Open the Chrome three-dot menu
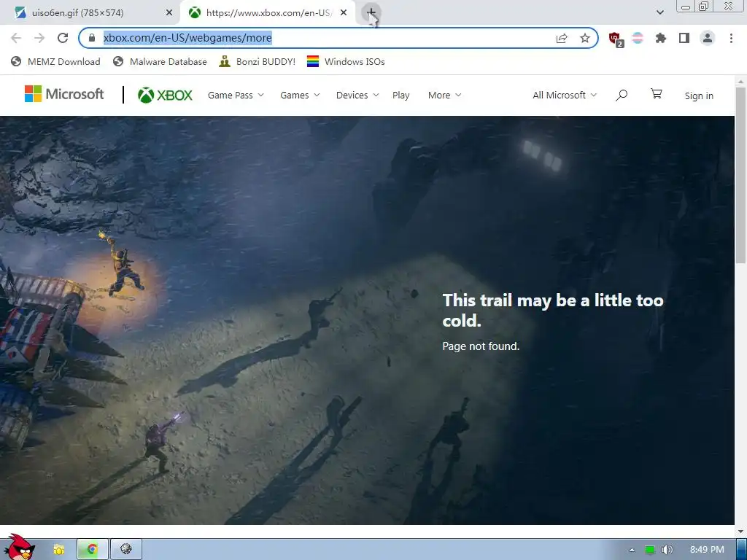This screenshot has width=747, height=560. pyautogui.click(x=731, y=38)
